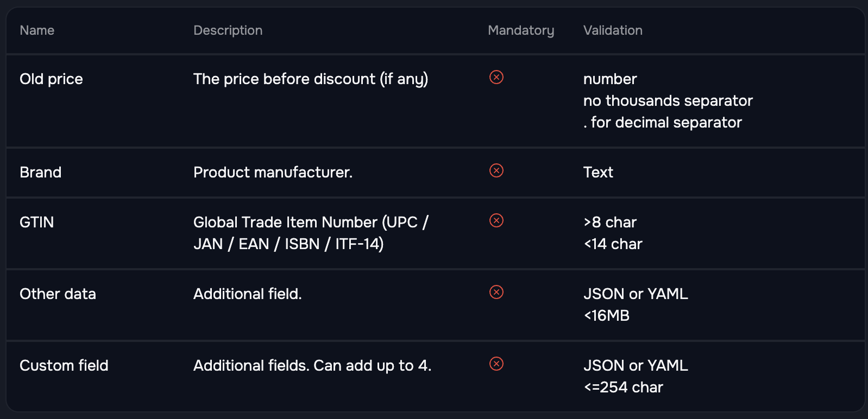Click the not-mandatory icon for Old price
The height and width of the screenshot is (419, 868).
[496, 77]
